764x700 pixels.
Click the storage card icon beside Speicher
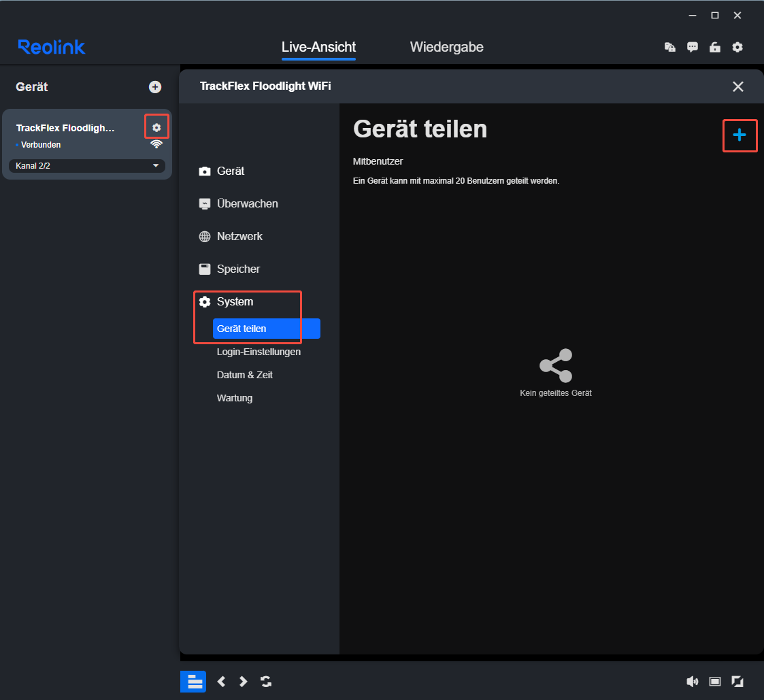point(205,269)
